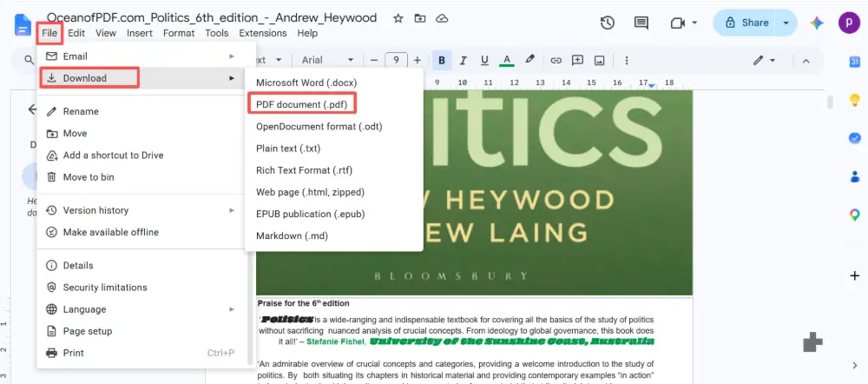This screenshot has width=868, height=384.
Task: Open the text color picker
Action: (x=507, y=61)
